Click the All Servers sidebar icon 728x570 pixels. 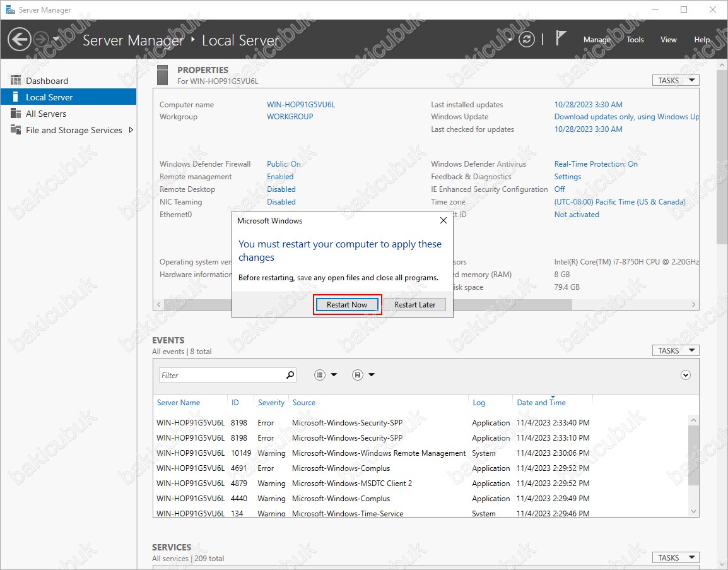16,114
